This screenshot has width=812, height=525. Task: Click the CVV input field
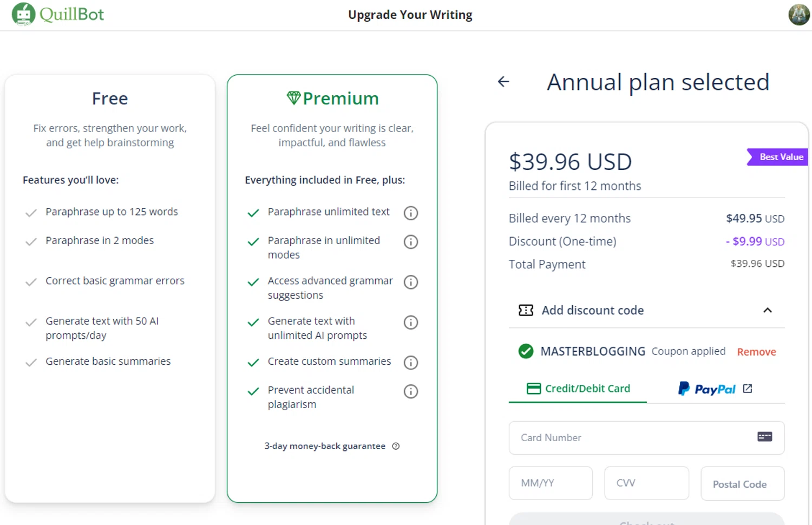pyautogui.click(x=646, y=483)
